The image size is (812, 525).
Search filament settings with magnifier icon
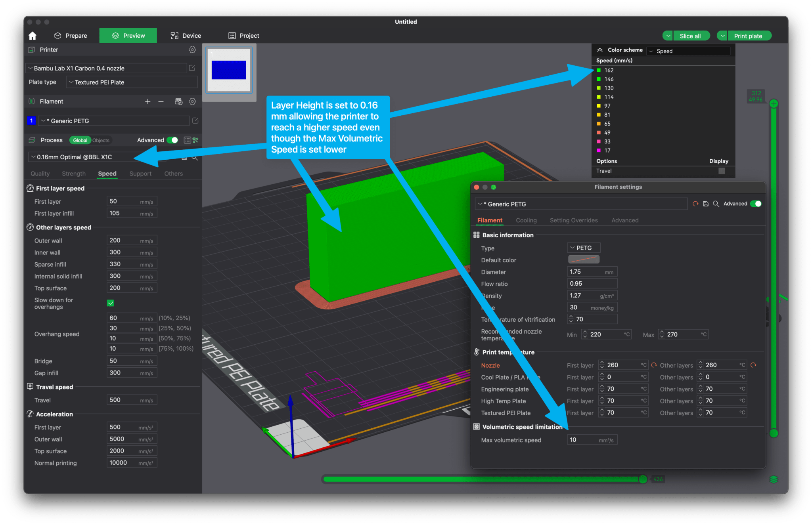[716, 204]
